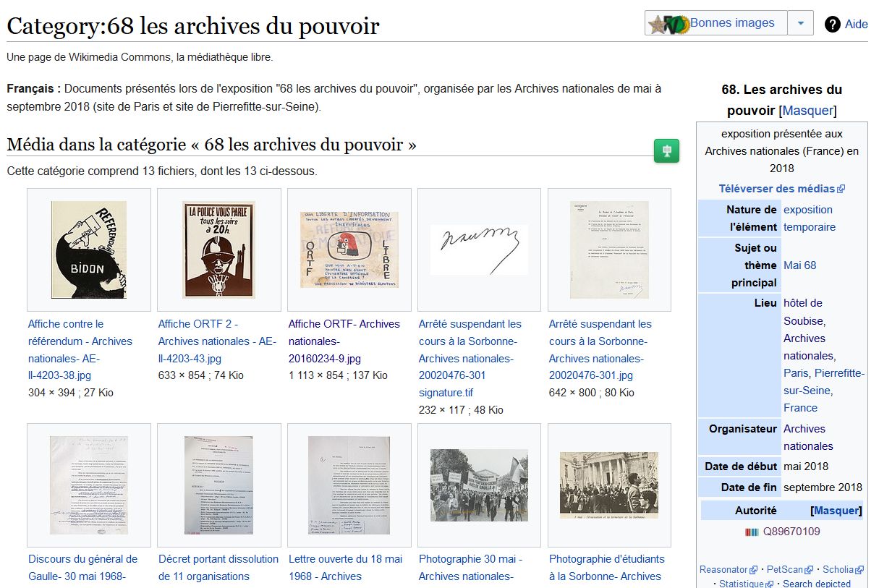Open Affiche ORTF 2 file link
The height and width of the screenshot is (588, 879).
217,341
